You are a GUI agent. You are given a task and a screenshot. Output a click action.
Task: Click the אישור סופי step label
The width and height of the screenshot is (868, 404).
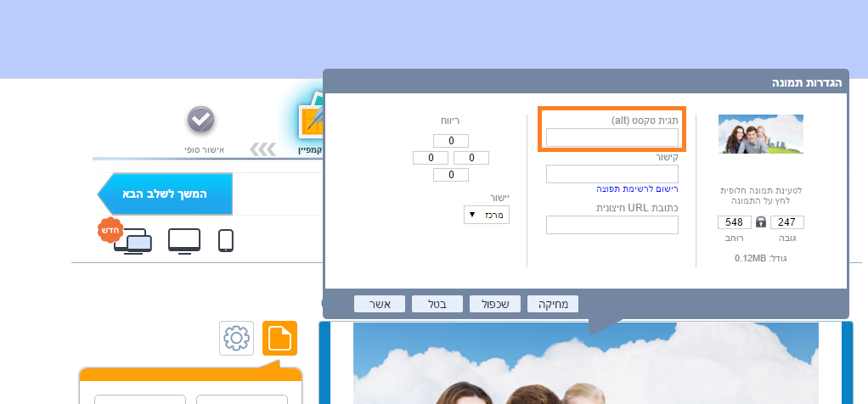coord(205,150)
